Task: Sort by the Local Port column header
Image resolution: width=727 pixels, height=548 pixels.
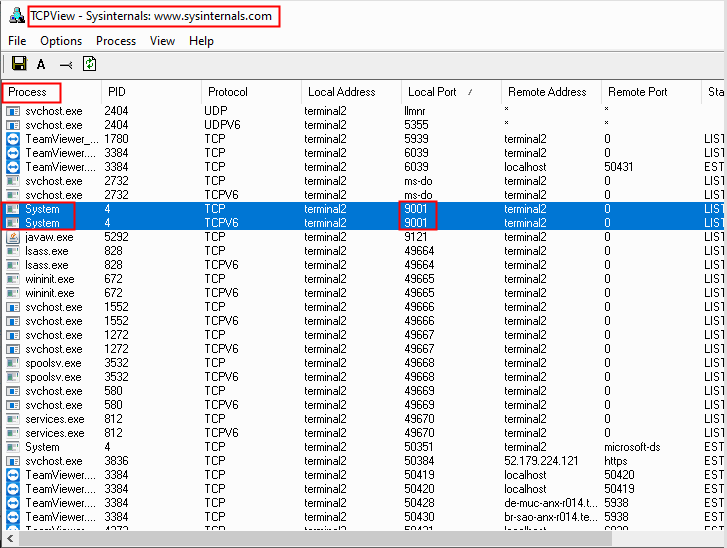Action: point(452,92)
